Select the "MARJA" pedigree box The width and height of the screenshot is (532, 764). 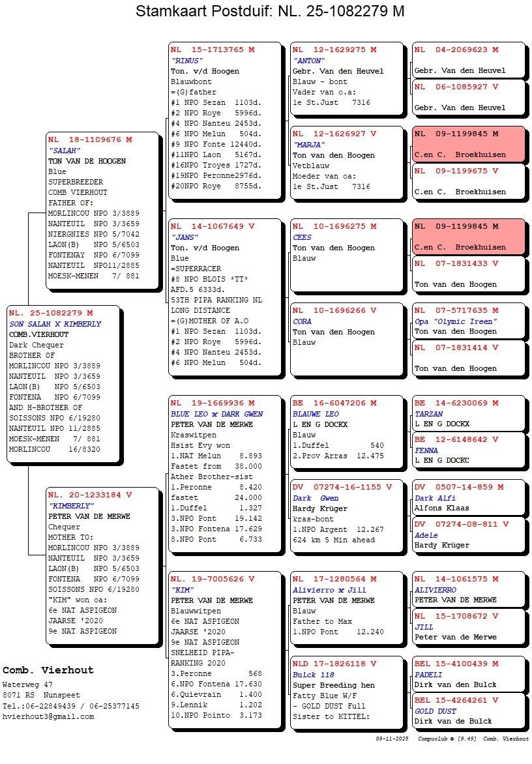pos(346,162)
